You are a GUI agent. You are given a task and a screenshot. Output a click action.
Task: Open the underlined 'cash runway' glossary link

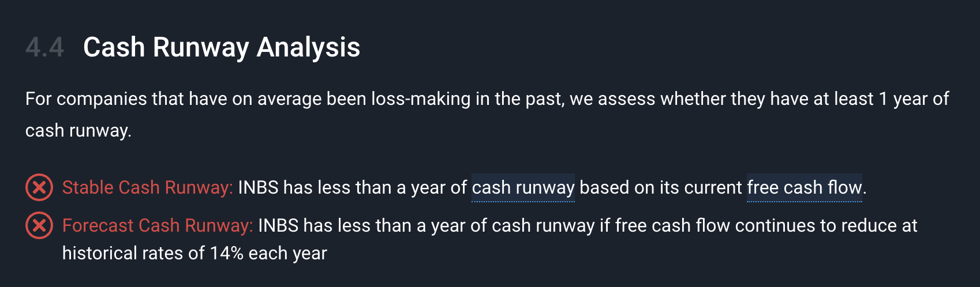(x=523, y=188)
